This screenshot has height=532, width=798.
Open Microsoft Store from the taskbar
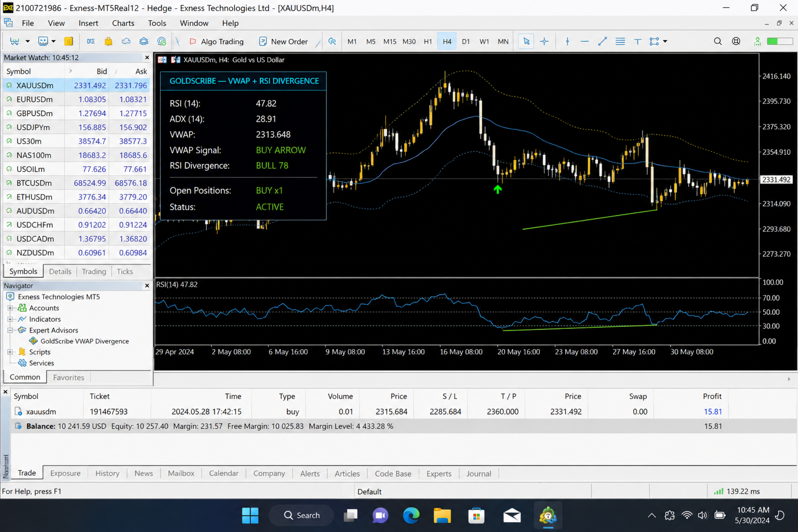476,515
